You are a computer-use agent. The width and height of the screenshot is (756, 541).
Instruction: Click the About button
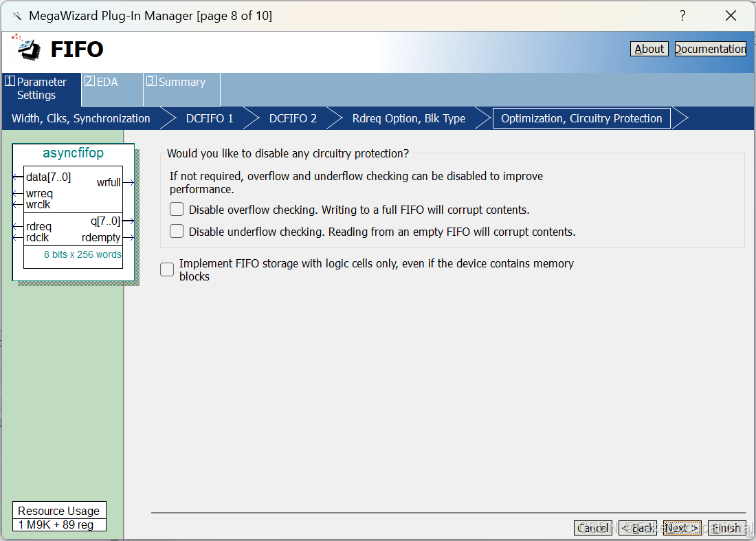649,49
